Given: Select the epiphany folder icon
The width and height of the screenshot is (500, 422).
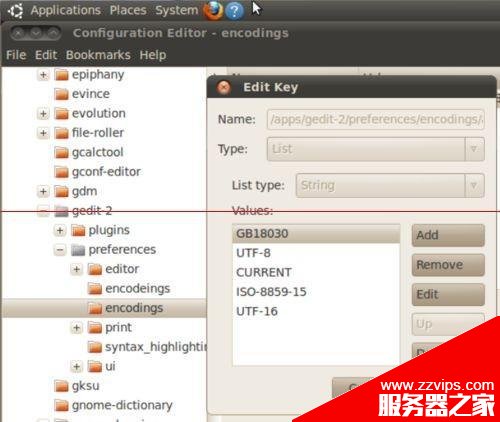Looking at the screenshot, I should [61, 75].
